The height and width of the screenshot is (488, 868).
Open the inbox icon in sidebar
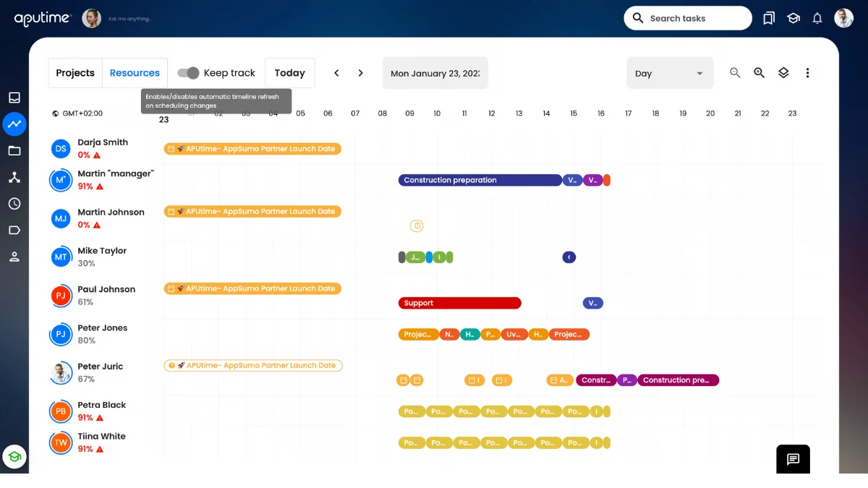click(x=14, y=98)
